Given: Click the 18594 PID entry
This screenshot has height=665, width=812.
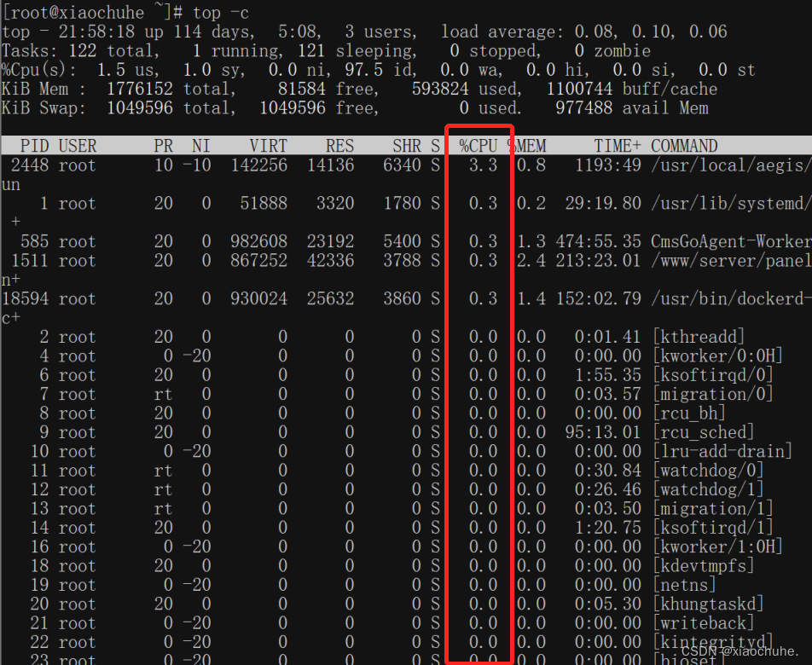Looking at the screenshot, I should tap(25, 298).
